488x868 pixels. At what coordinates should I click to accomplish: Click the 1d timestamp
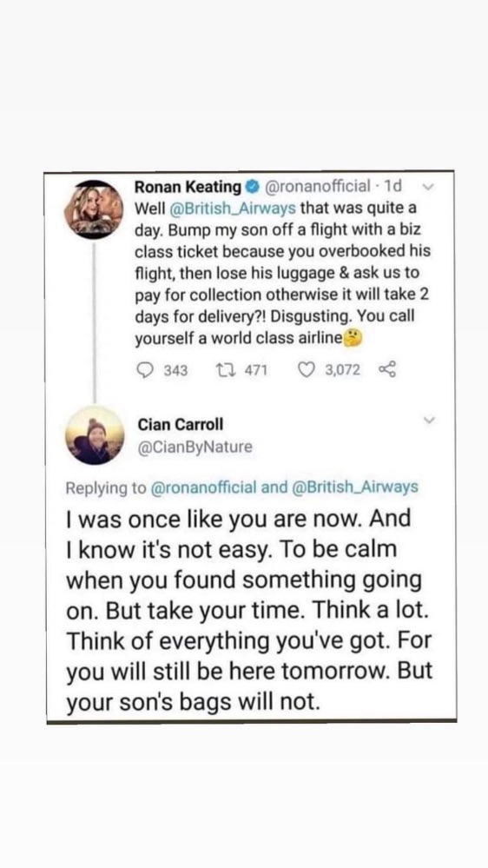pos(396,187)
